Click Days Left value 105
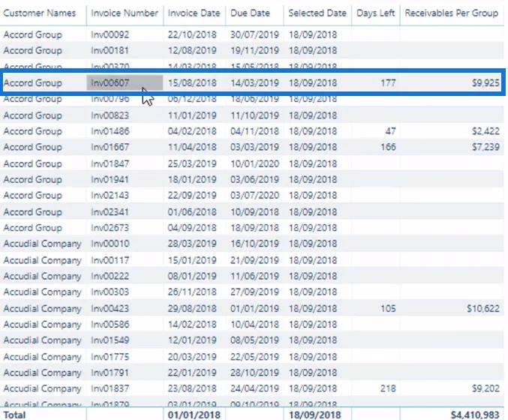This screenshot has width=508, height=420. 388,308
